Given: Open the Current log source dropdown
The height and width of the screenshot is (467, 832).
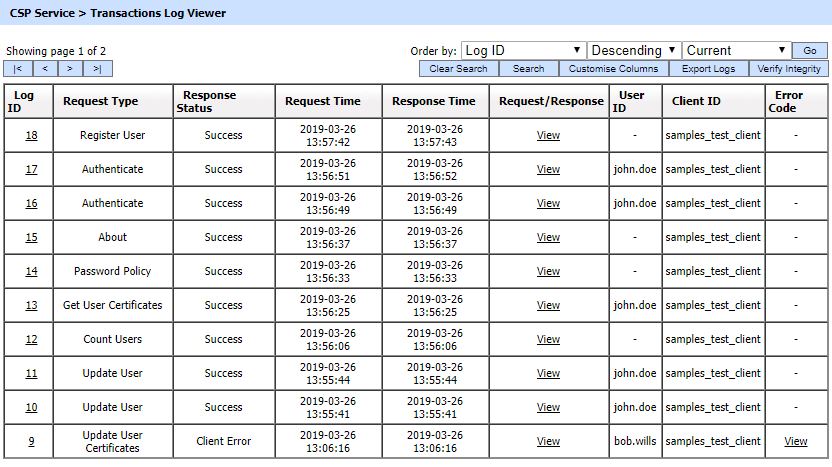Looking at the screenshot, I should (x=737, y=50).
